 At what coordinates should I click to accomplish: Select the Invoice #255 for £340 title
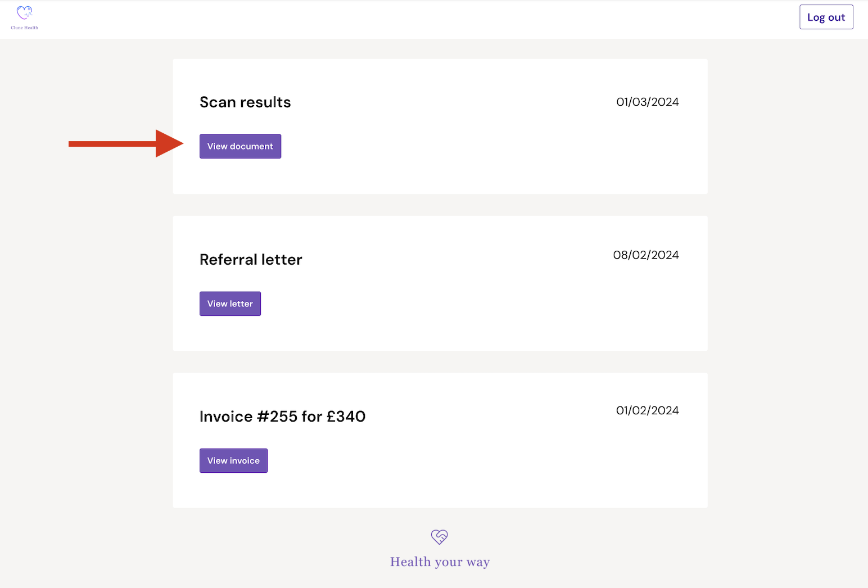tap(282, 417)
